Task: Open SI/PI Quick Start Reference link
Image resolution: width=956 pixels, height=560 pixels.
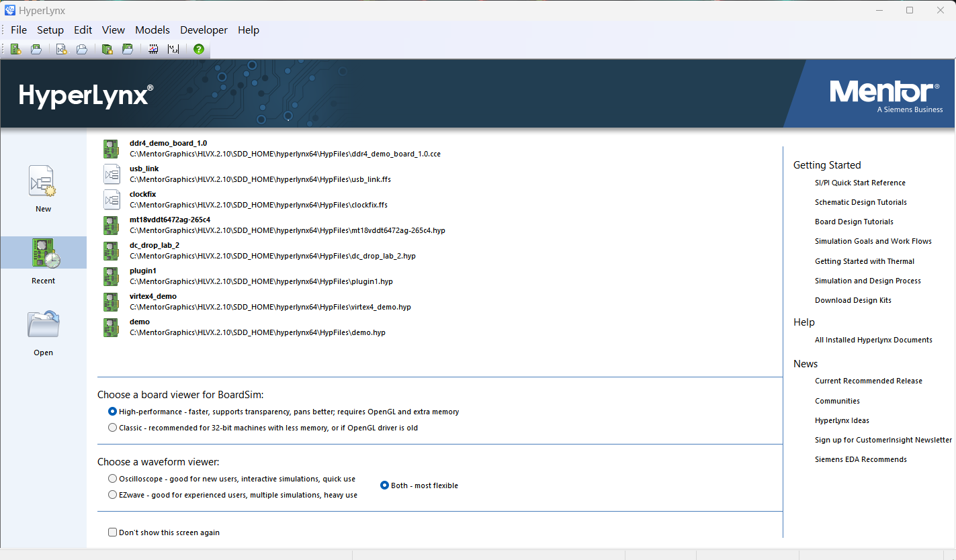Action: tap(860, 183)
